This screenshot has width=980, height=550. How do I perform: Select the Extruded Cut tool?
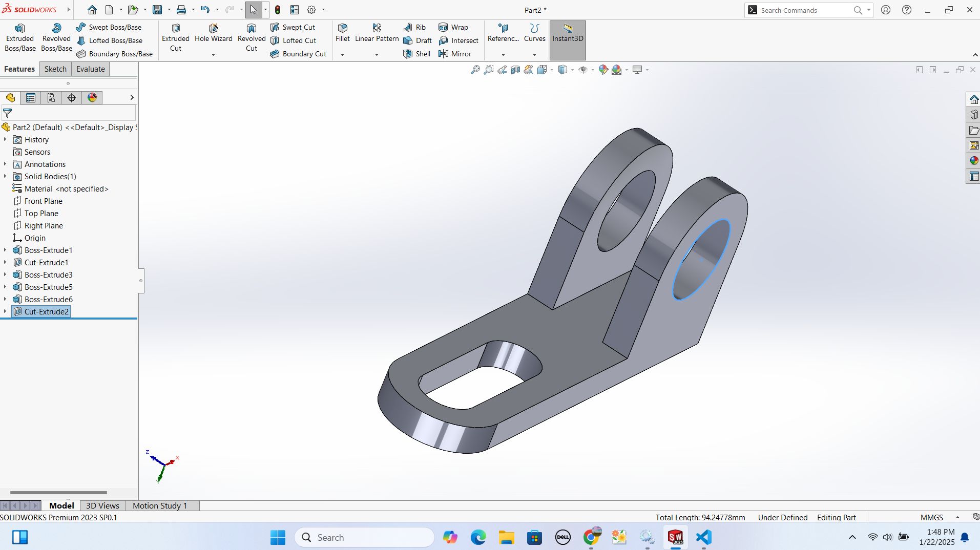tap(176, 38)
